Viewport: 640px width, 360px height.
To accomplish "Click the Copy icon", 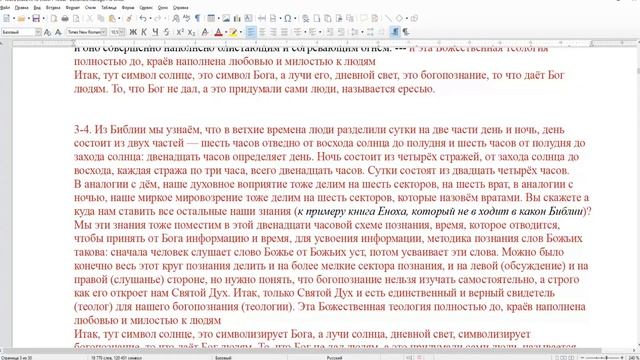I will (x=100, y=18).
